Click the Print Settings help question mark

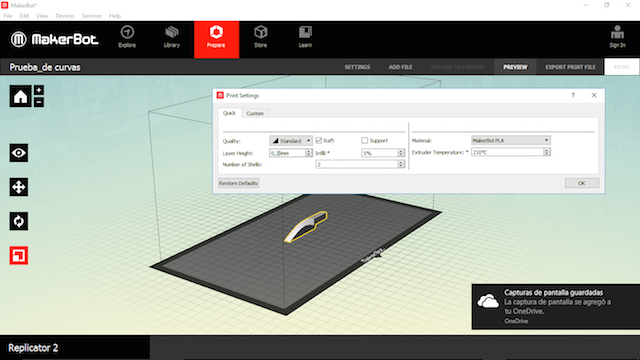(573, 95)
